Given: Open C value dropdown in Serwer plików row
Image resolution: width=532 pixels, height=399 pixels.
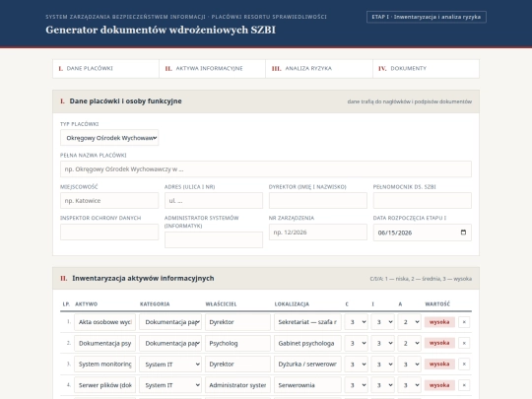Looking at the screenshot, I should pyautogui.click(x=357, y=385).
